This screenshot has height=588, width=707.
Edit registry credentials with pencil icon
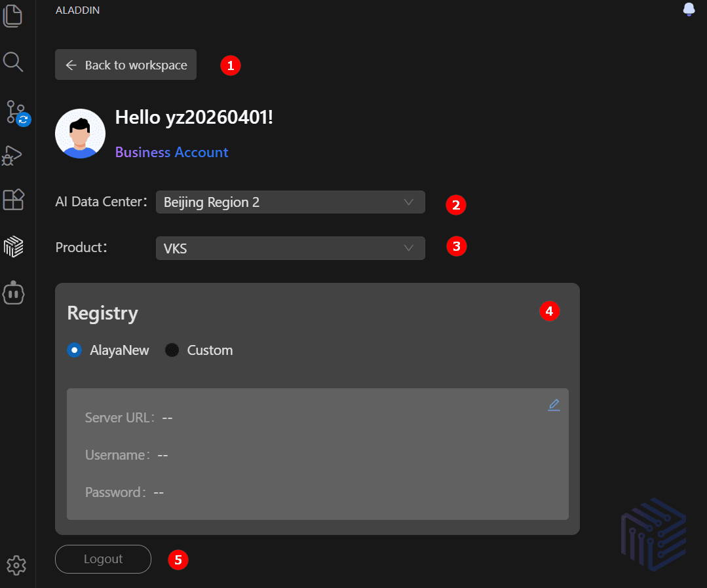554,405
